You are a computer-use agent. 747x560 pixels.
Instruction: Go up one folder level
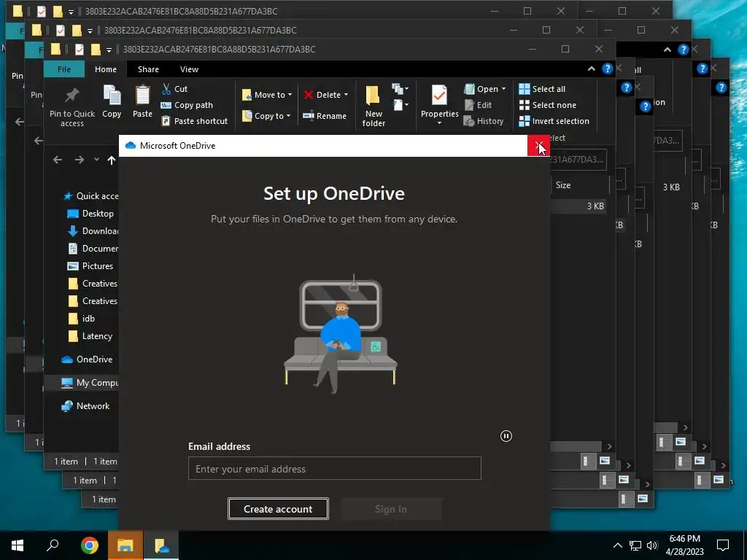[x=112, y=160]
